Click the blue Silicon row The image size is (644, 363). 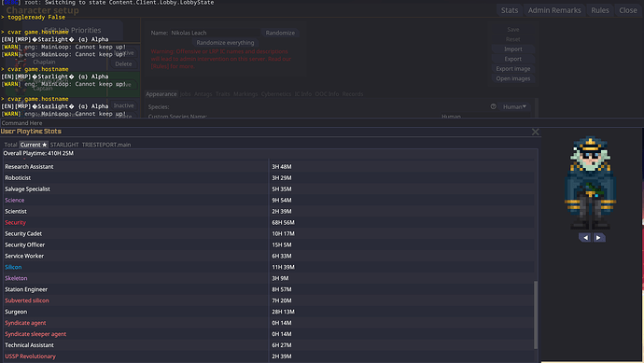(269, 267)
